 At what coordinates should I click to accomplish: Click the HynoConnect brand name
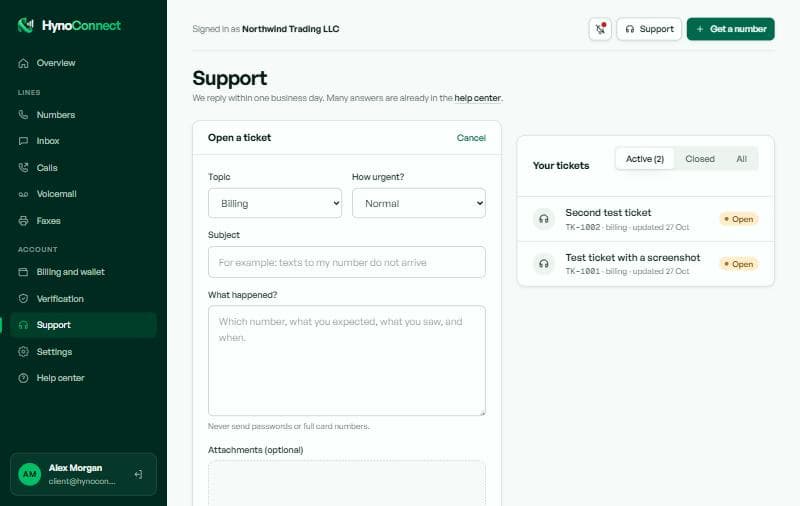(x=81, y=26)
